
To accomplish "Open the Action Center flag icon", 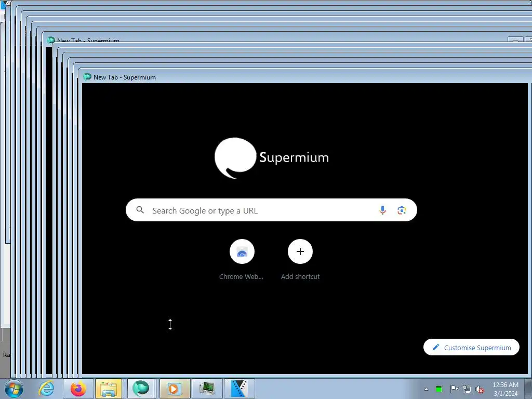I will click(x=454, y=389).
